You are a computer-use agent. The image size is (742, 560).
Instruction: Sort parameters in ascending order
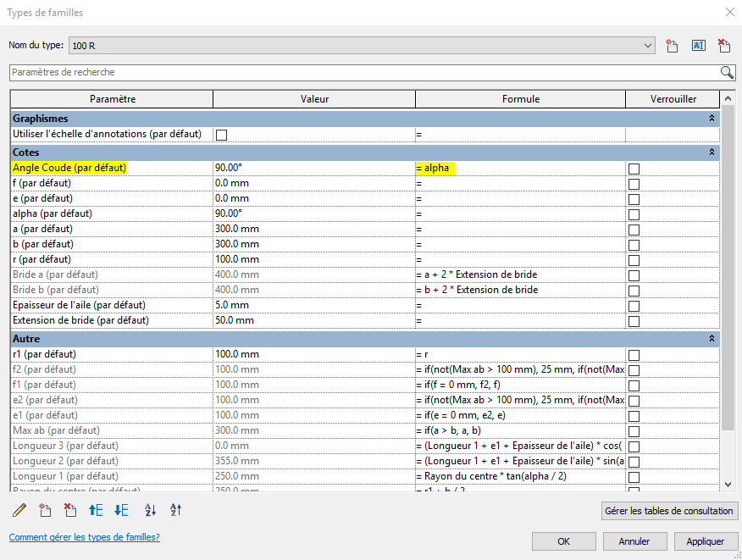[151, 510]
